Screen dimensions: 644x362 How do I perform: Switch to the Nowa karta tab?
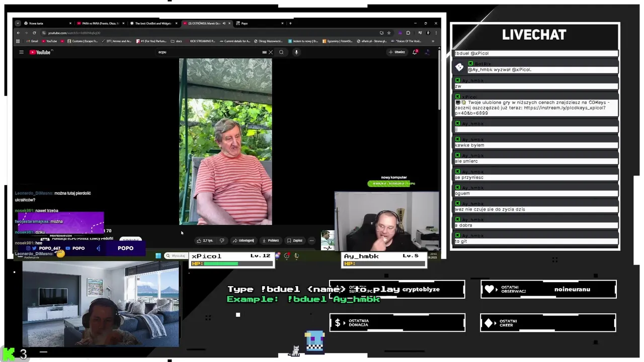coord(48,23)
